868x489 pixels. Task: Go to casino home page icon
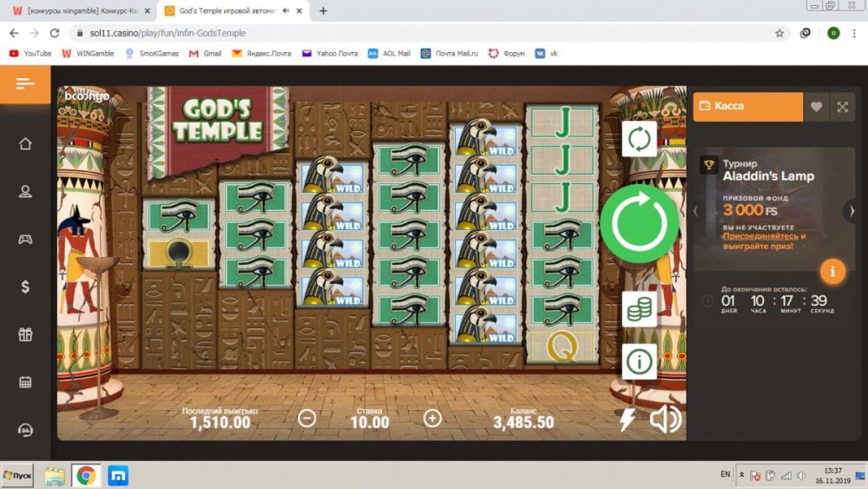pos(25,143)
